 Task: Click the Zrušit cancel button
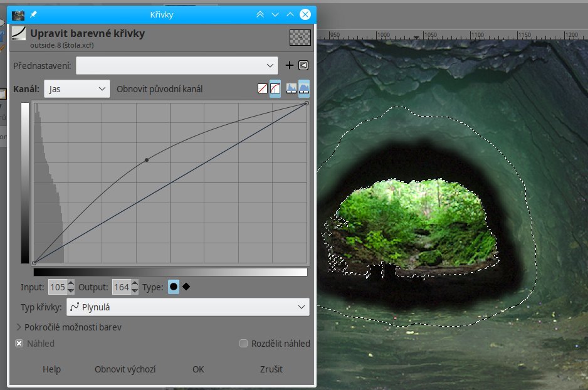click(271, 369)
